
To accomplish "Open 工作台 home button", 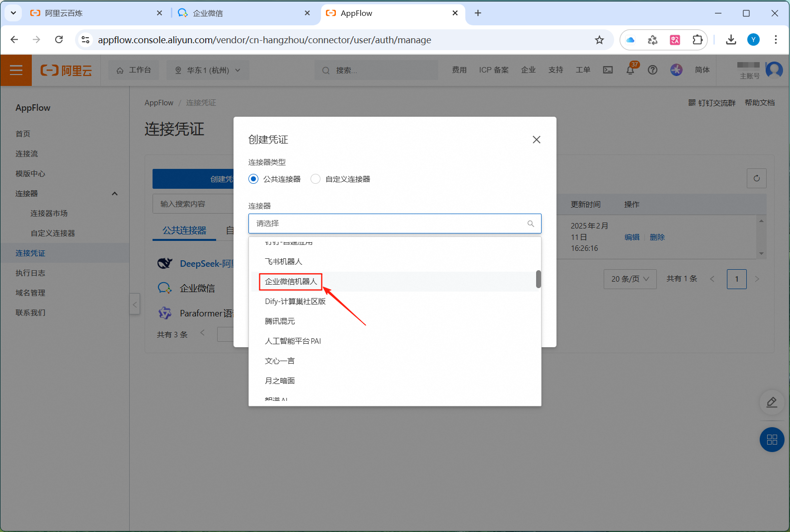I will point(134,70).
